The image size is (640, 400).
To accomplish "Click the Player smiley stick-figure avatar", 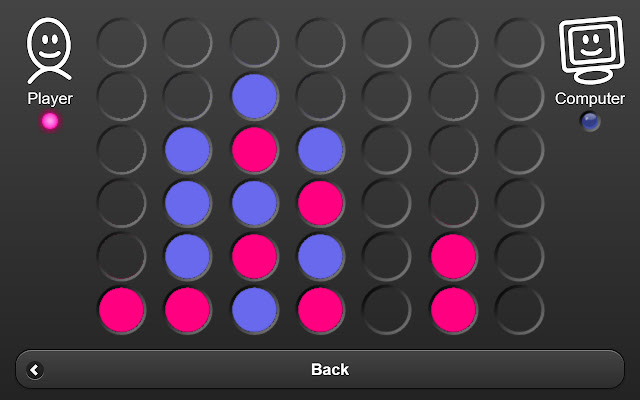I will (x=49, y=51).
